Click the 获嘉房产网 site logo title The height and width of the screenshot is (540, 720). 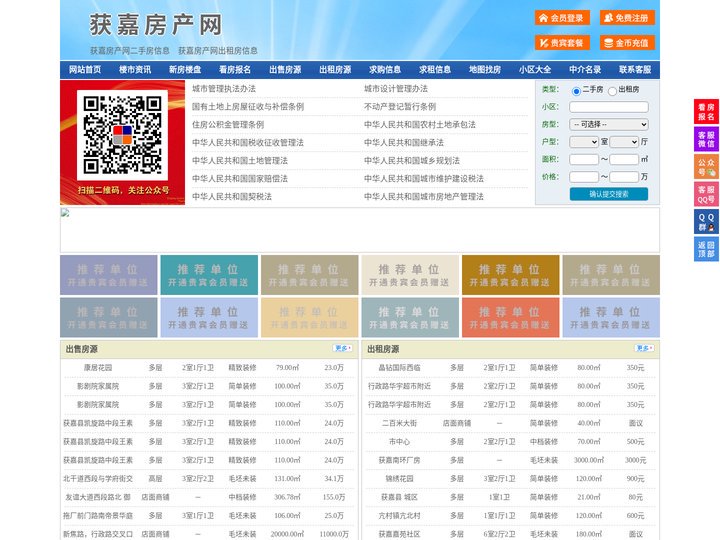156,24
